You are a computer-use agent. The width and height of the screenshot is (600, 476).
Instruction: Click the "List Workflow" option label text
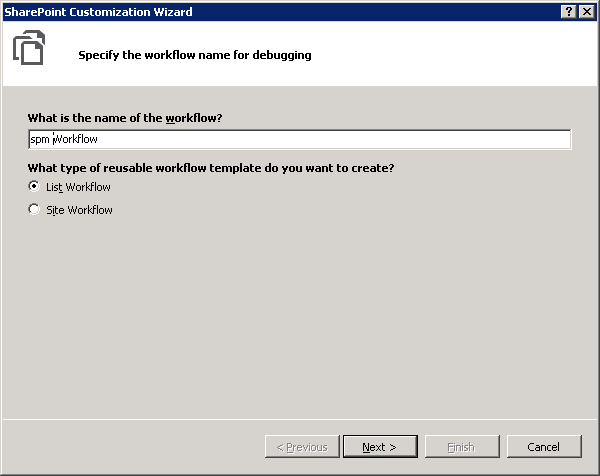point(78,187)
